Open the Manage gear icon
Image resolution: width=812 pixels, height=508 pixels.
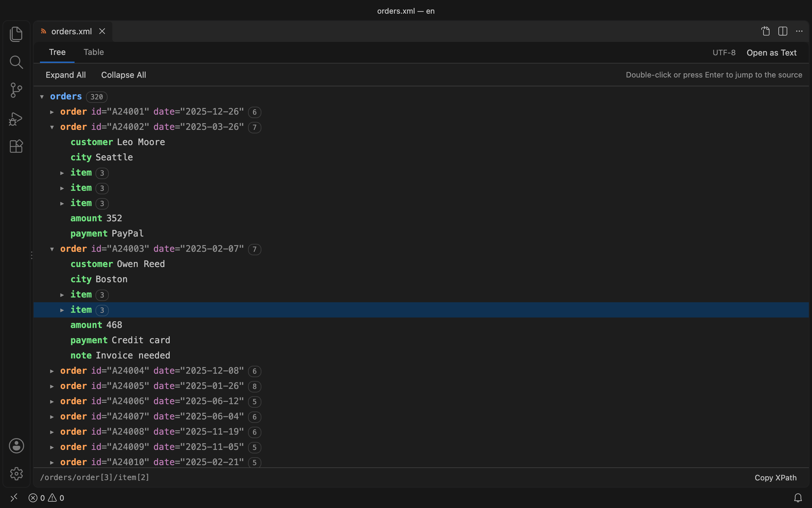pyautogui.click(x=16, y=473)
